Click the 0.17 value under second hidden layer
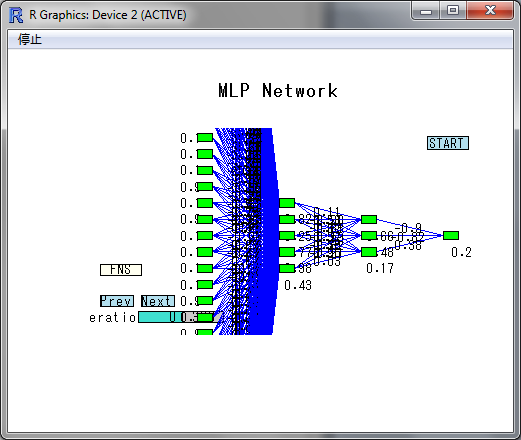 click(x=380, y=268)
